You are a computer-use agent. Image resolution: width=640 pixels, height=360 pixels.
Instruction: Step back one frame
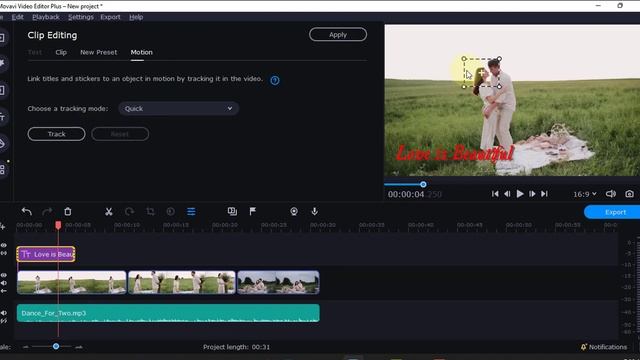pos(507,194)
